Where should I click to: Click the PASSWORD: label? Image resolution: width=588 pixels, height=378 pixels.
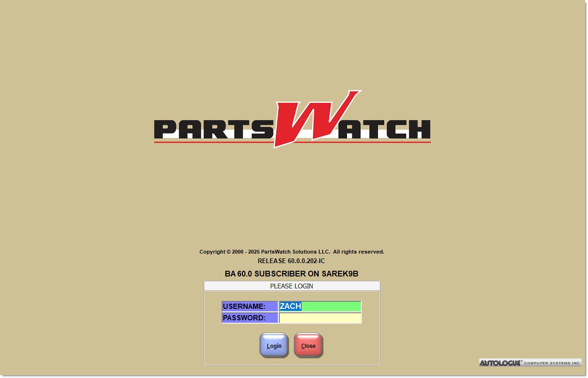click(250, 318)
